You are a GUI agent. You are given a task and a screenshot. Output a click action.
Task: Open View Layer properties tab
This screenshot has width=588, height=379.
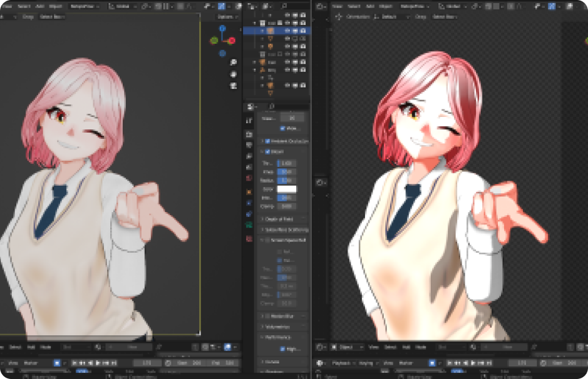click(x=249, y=156)
